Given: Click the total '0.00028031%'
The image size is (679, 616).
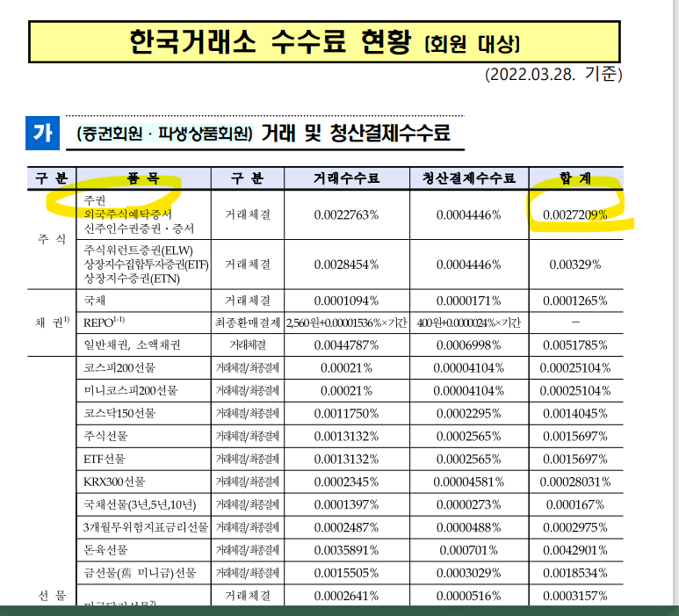Looking at the screenshot, I should [x=575, y=482].
